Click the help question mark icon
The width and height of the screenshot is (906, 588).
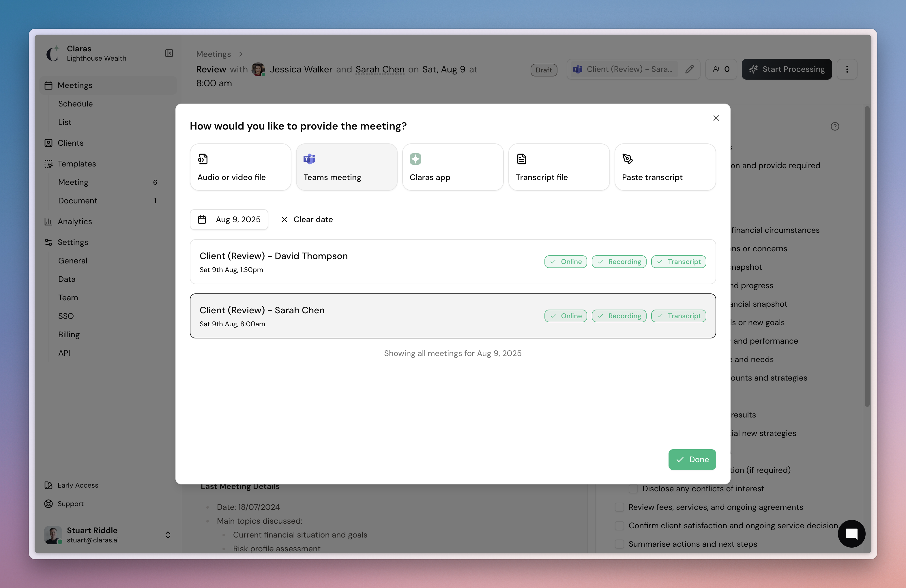pos(835,126)
